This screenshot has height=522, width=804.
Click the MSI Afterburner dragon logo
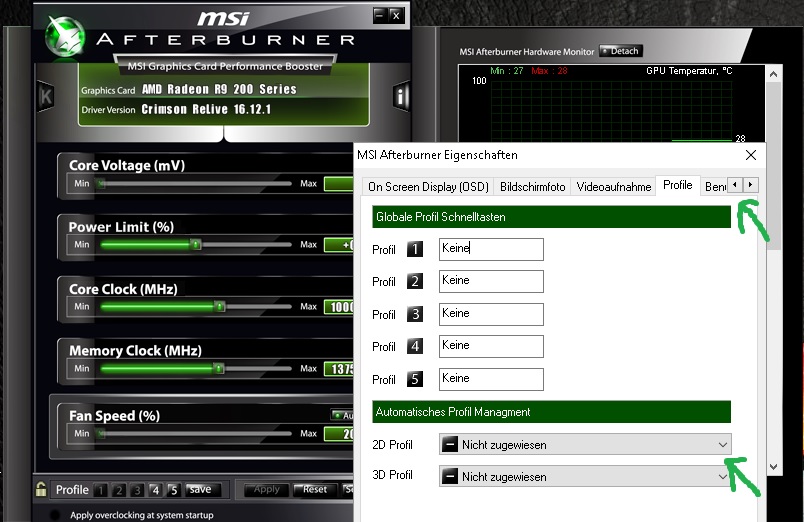(64, 35)
